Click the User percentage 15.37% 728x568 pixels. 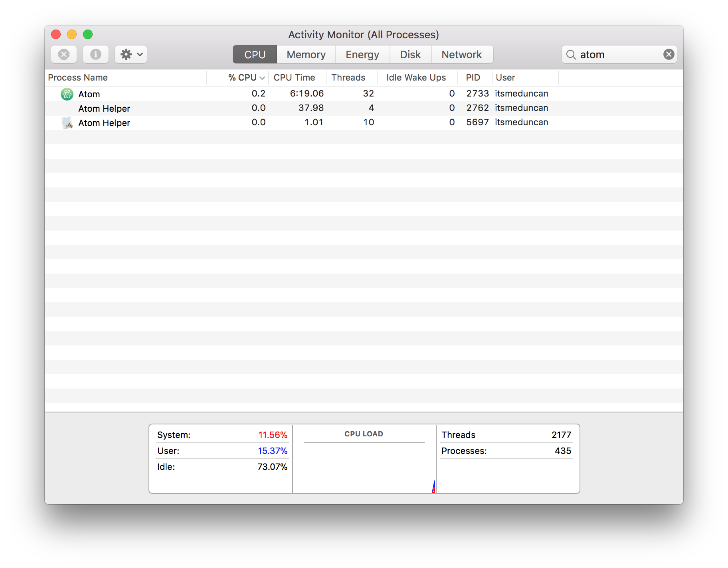point(273,451)
